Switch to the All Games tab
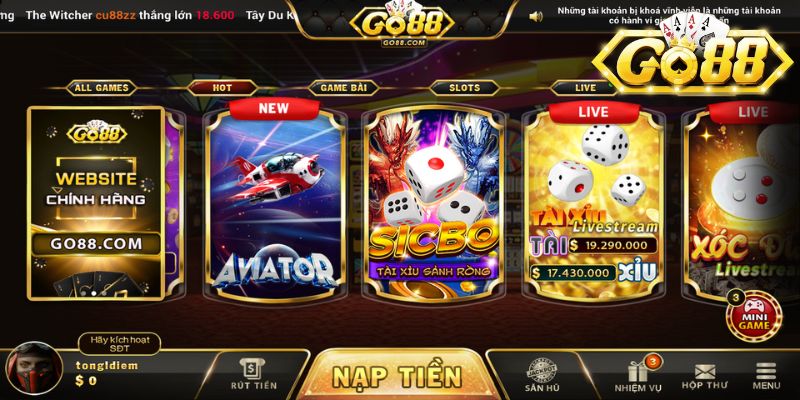This screenshot has height=400, width=800. point(102,88)
